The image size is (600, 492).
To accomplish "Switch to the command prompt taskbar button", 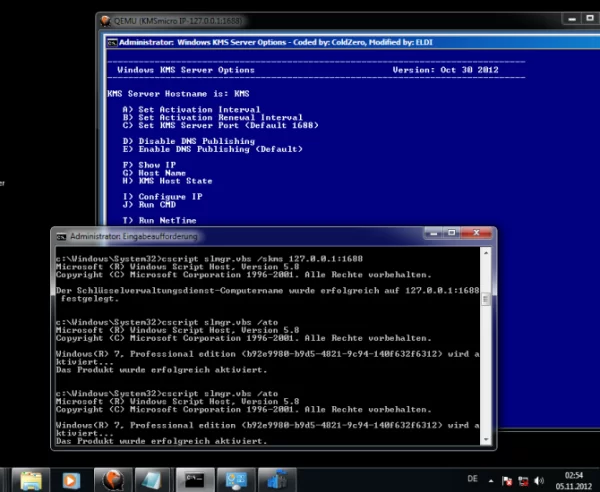I will [196, 479].
